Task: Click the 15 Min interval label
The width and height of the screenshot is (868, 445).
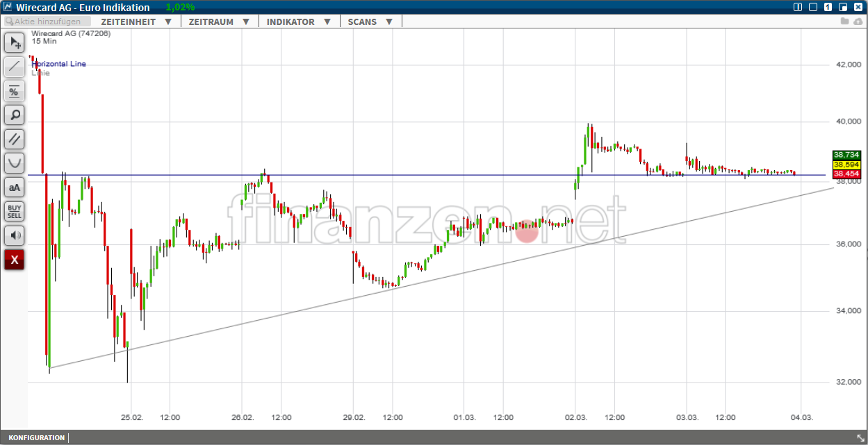Action: [44, 41]
